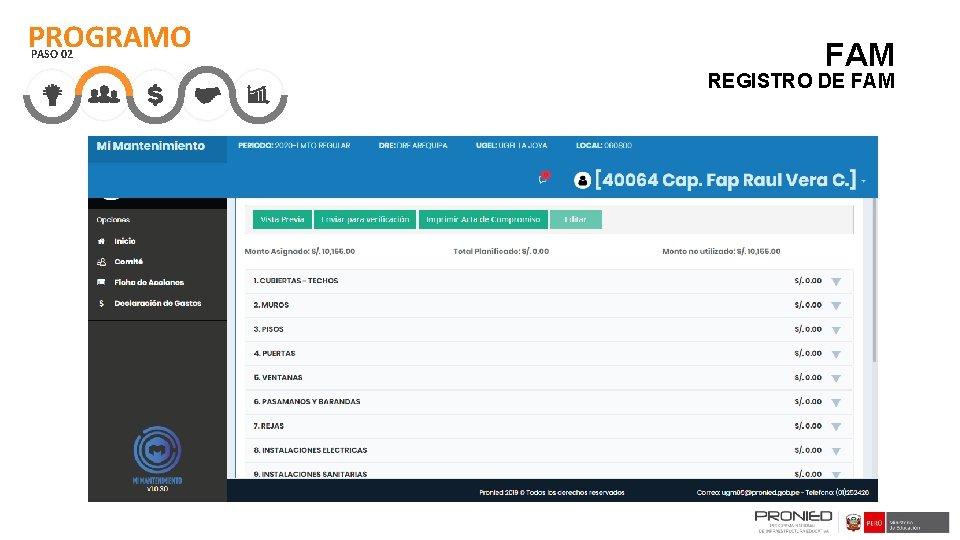This screenshot has width=960, height=540.
Task: Select the handshake step icon
Action: click(x=207, y=95)
